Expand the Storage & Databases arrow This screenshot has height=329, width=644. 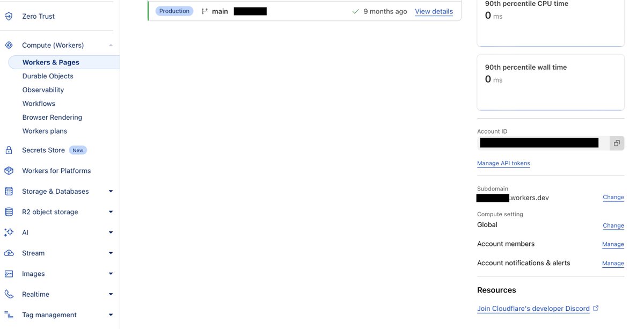[111, 191]
